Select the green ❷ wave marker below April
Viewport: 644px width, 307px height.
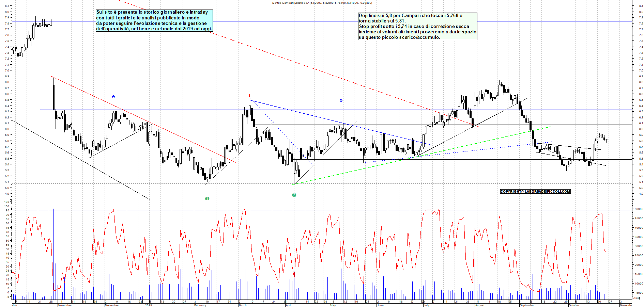point(294,195)
